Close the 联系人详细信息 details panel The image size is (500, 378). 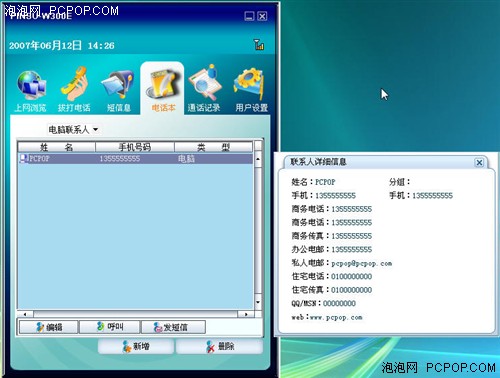479,162
